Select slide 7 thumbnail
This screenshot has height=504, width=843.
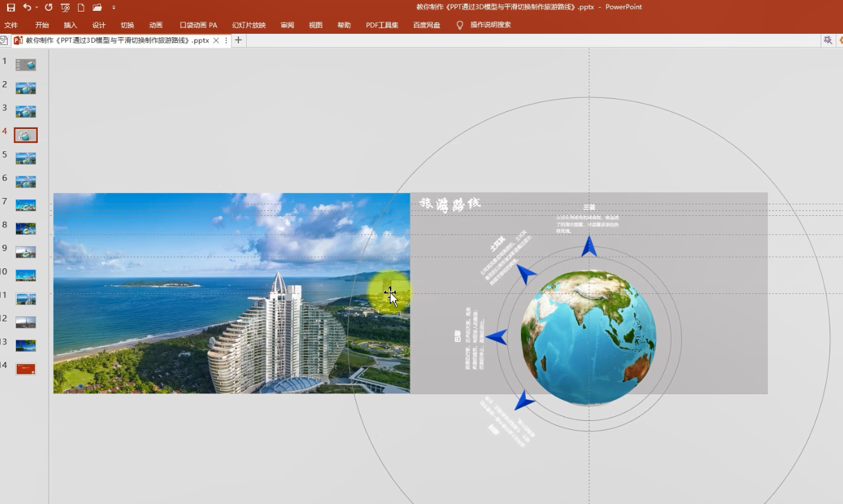click(26, 205)
